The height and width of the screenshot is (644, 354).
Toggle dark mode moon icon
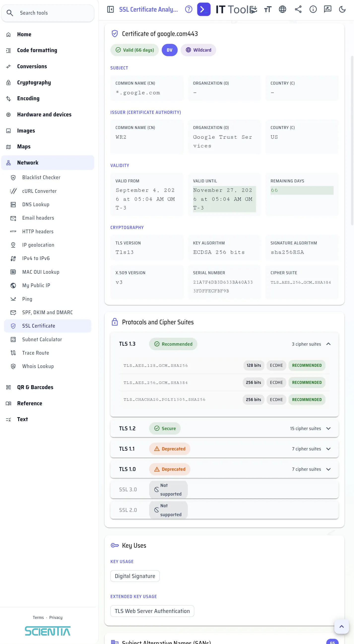[x=342, y=9]
